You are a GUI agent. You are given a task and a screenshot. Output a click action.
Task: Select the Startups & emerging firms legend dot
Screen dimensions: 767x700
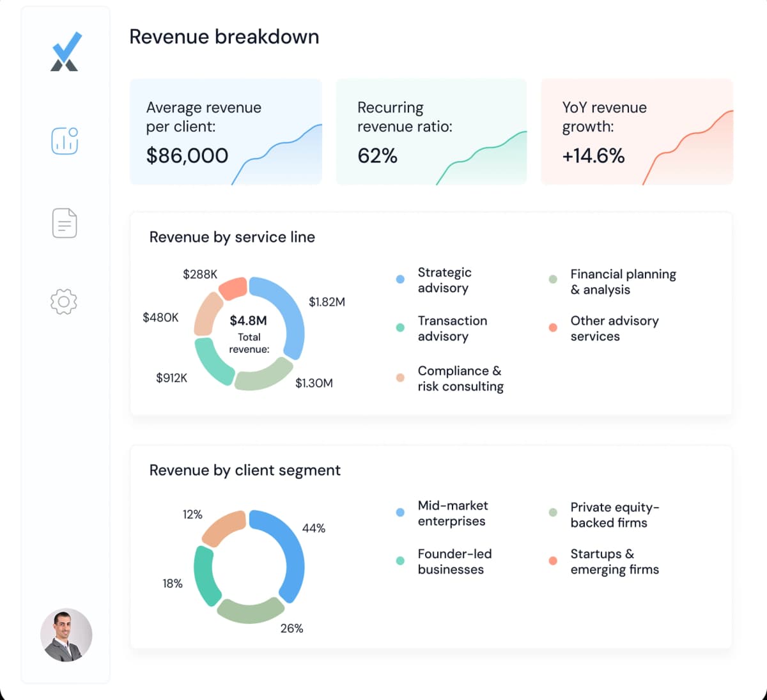pos(552,561)
